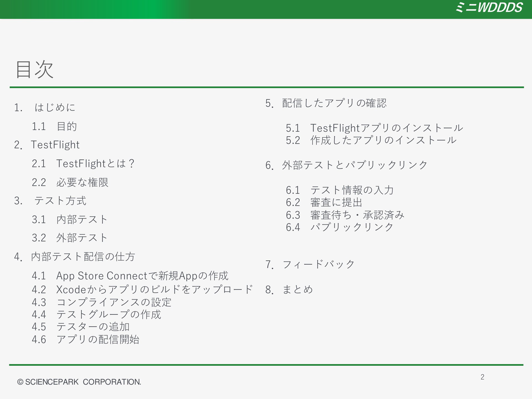Image resolution: width=532 pixels, height=399 pixels.
Task: Click the '3.1 内部テスト' entry
Action: (x=70, y=219)
